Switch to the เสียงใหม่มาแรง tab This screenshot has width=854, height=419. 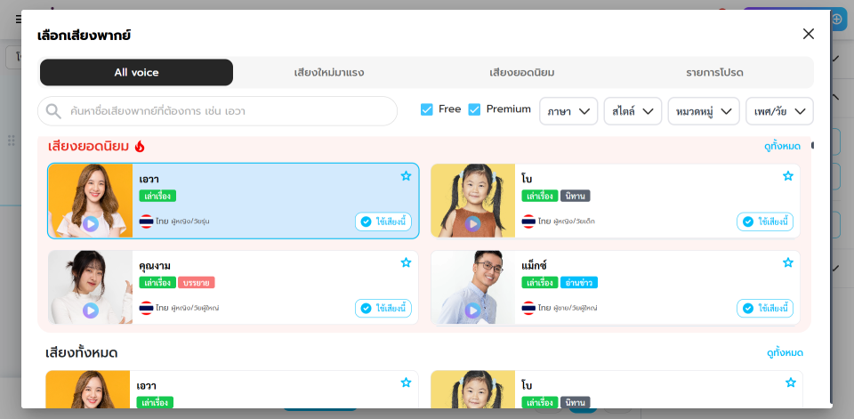(329, 72)
